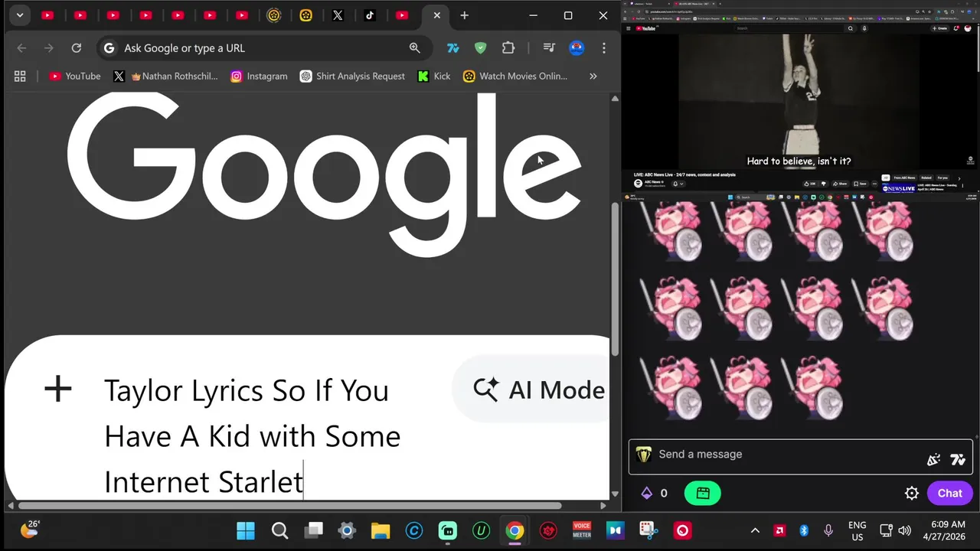980x551 pixels.
Task: Reload the current Chrome page
Action: coord(77,48)
